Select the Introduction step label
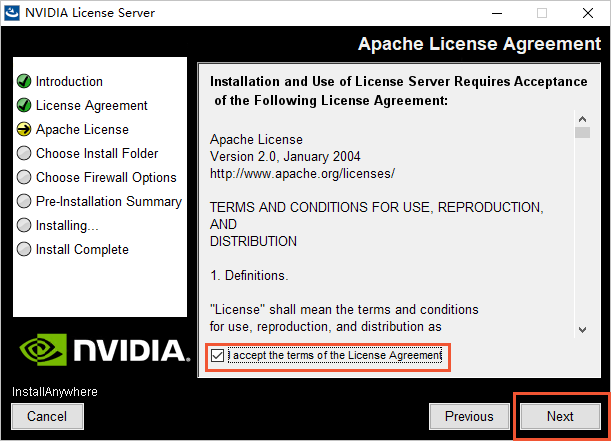 69,81
